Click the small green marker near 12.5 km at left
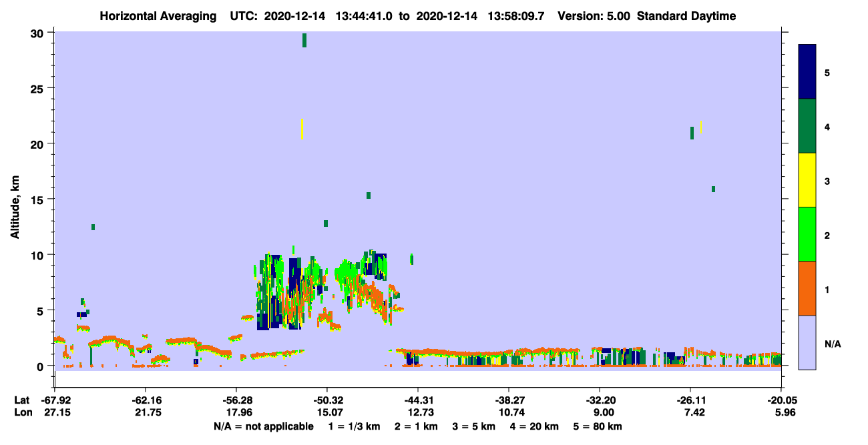 93,227
